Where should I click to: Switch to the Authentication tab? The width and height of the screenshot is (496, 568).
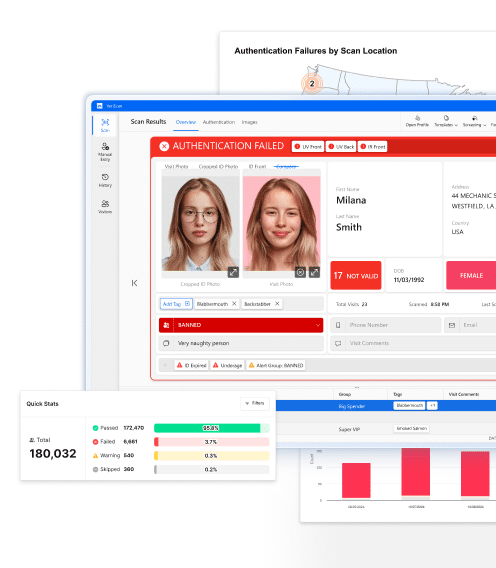218,122
